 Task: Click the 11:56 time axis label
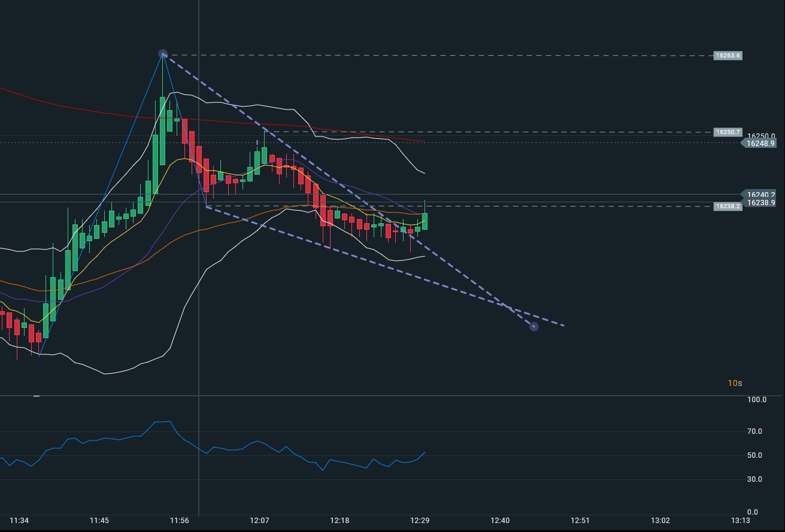(x=180, y=521)
